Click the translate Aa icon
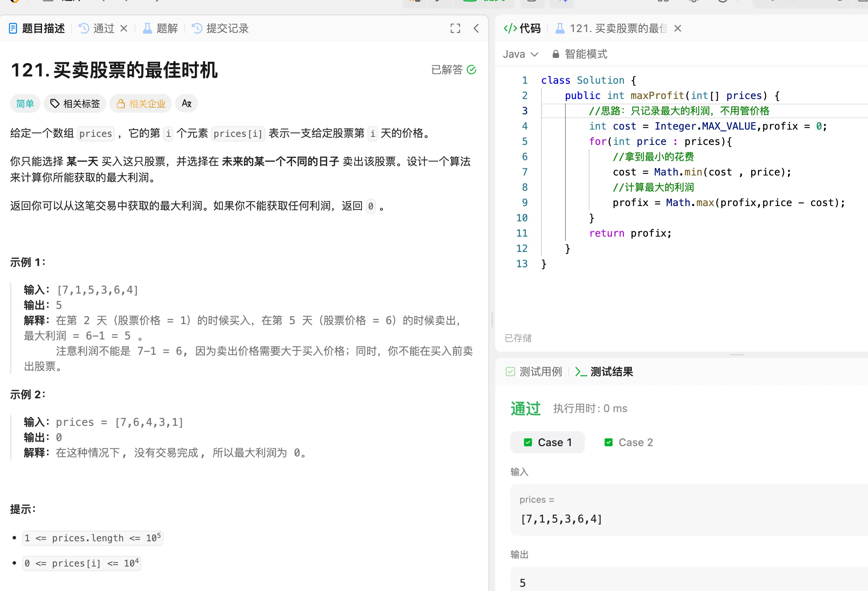 (x=186, y=104)
